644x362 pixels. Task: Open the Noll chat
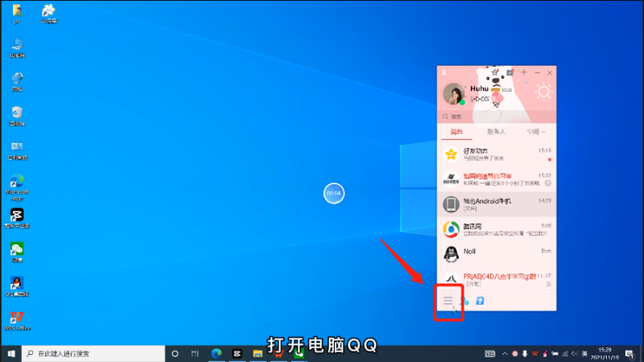(x=497, y=254)
